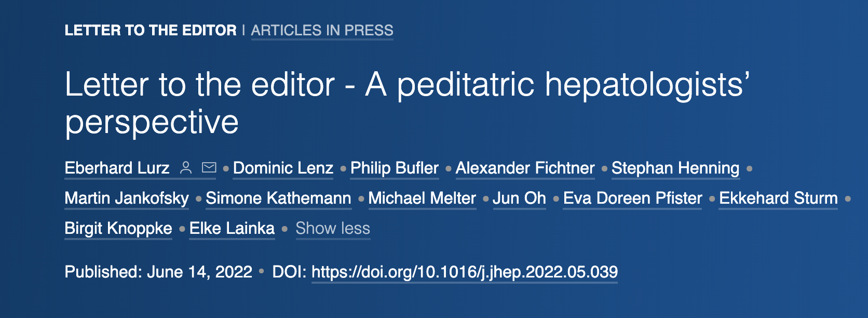868x318 pixels.
Task: Click author name Ekkehard Sturm
Action: coord(778,198)
